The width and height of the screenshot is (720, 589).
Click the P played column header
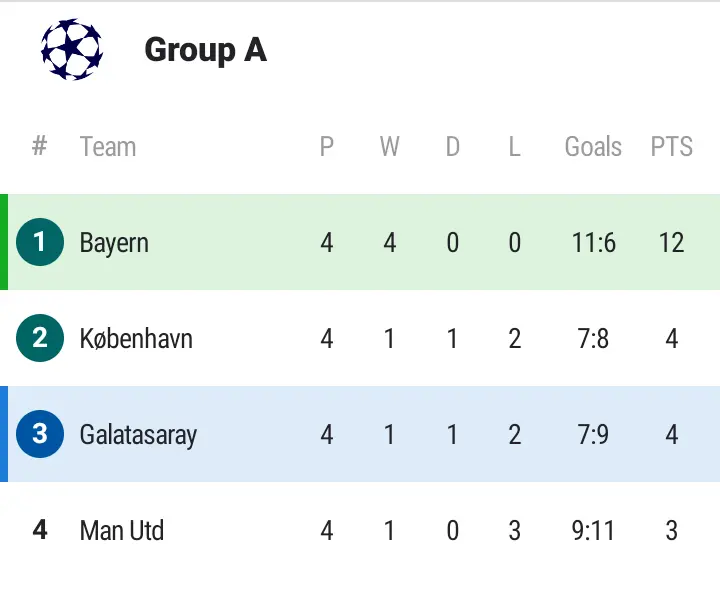[326, 147]
